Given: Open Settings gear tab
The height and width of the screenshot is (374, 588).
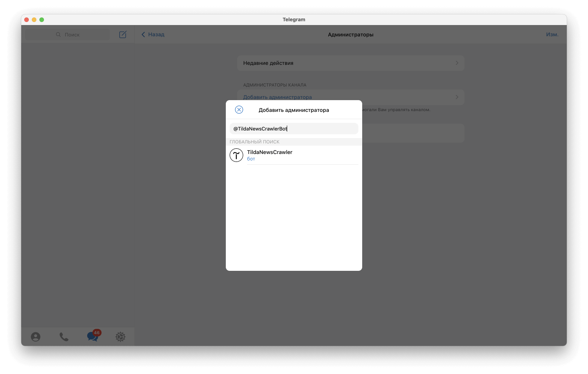Looking at the screenshot, I should click(120, 337).
